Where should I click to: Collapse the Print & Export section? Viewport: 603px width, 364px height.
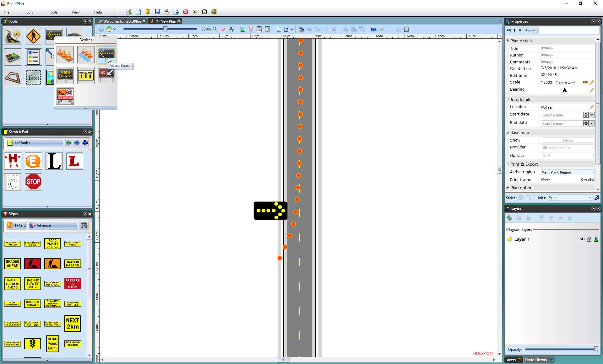coord(507,164)
